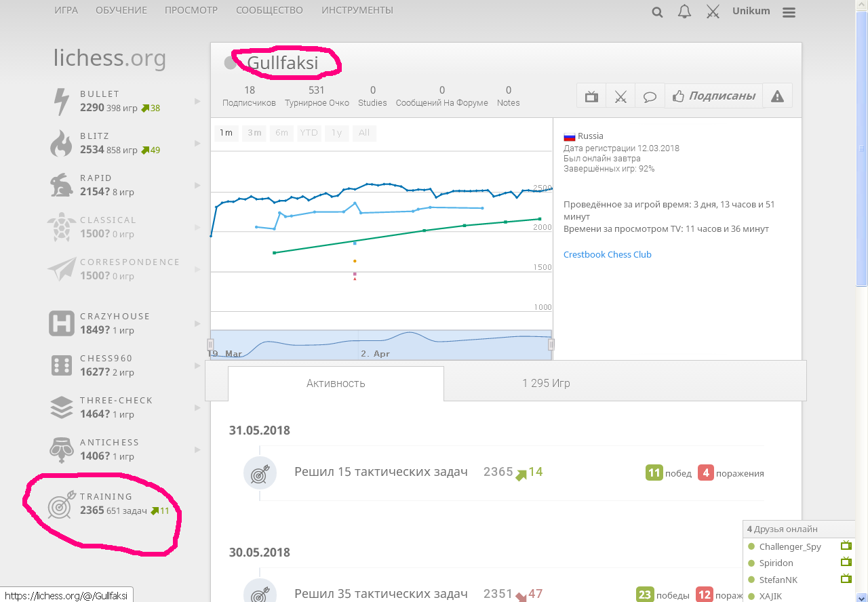Click the online status dot beside Gullfaksi
The height and width of the screenshot is (602, 868).
tap(231, 63)
